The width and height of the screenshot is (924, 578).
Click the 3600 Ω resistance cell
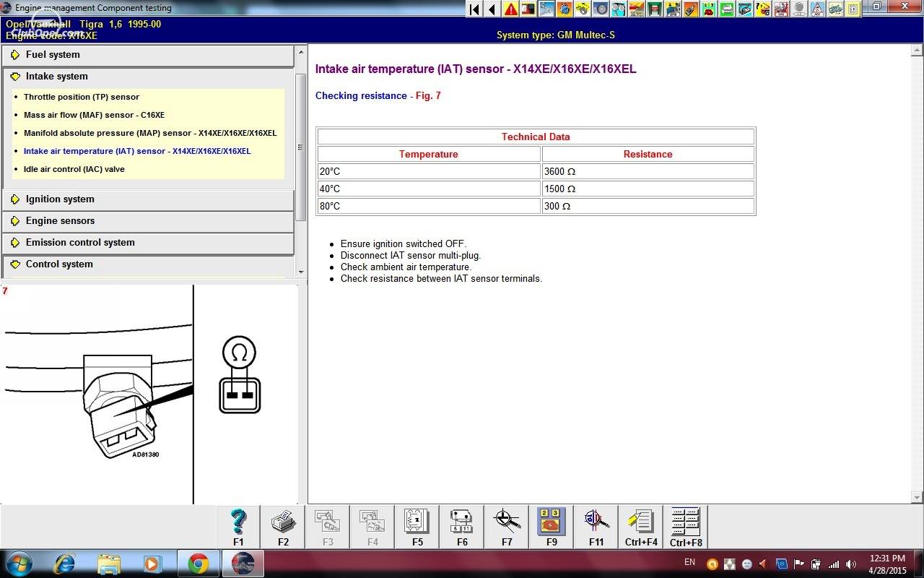[x=648, y=171]
